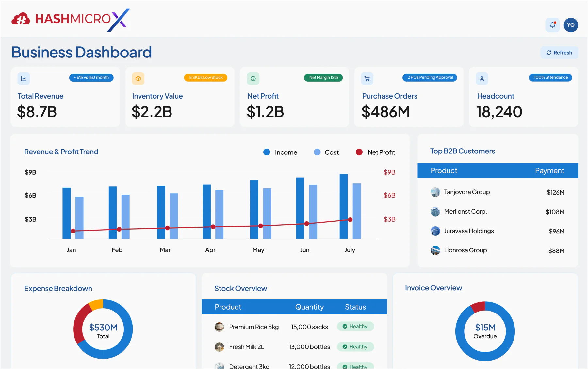Click the Status column header
Image resolution: width=588 pixels, height=369 pixels.
(355, 307)
